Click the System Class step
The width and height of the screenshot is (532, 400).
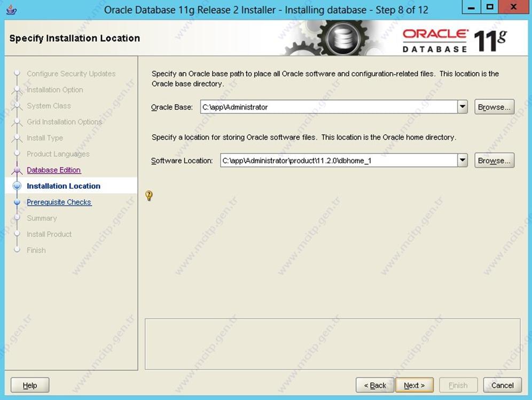click(49, 105)
